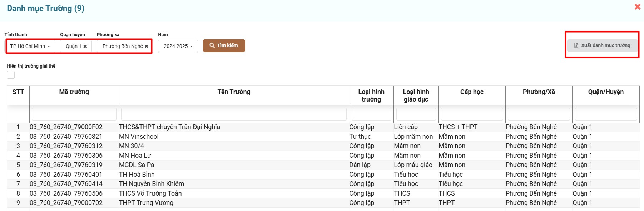Click the Mã trường filter input
This screenshot has height=211, width=644.
74,114
